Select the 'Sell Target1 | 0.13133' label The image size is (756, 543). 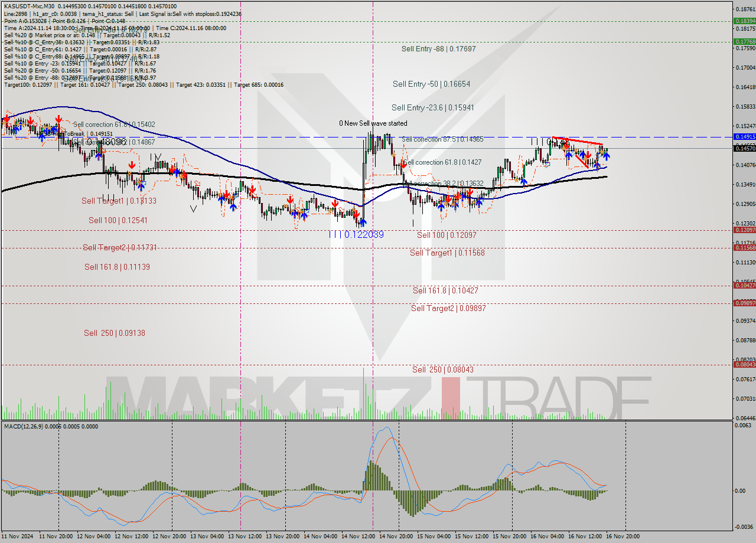pos(119,201)
